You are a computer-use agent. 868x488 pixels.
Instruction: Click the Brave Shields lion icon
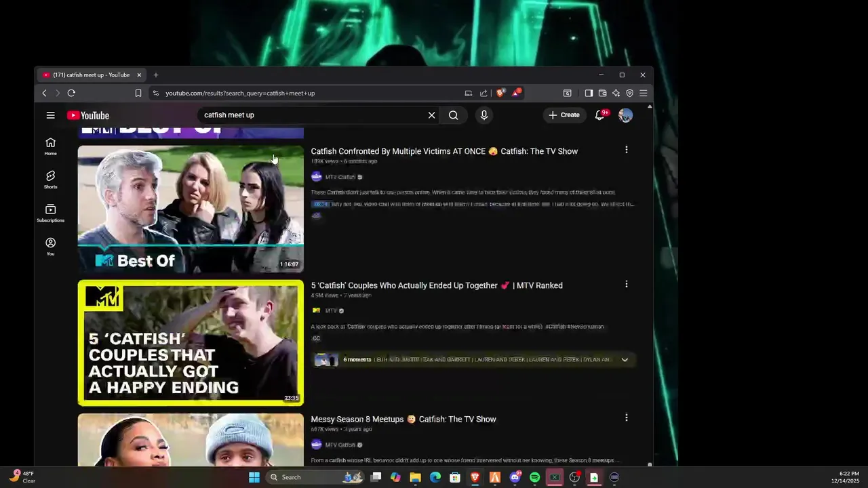click(x=501, y=93)
